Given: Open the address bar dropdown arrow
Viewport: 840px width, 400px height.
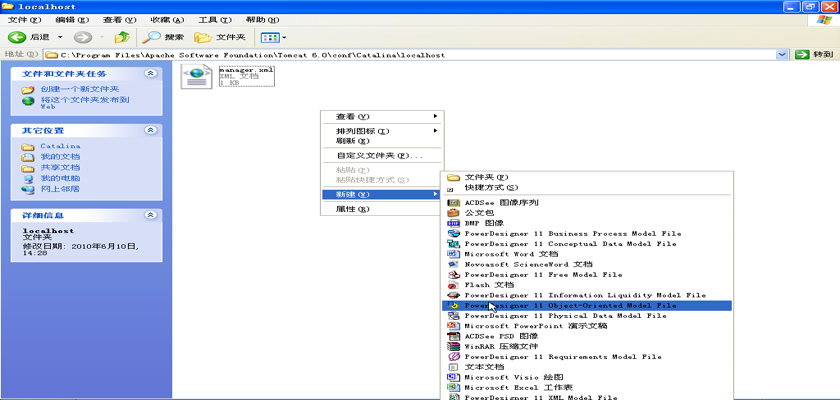Looking at the screenshot, I should click(x=782, y=55).
